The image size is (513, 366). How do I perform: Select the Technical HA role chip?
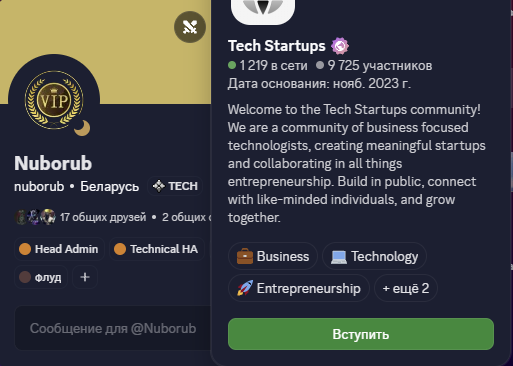157,249
